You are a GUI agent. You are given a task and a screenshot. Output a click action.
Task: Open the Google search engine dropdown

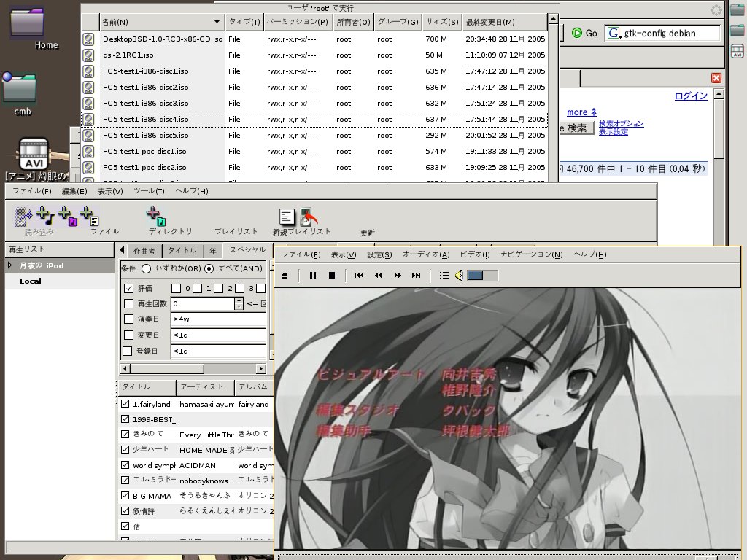(614, 34)
